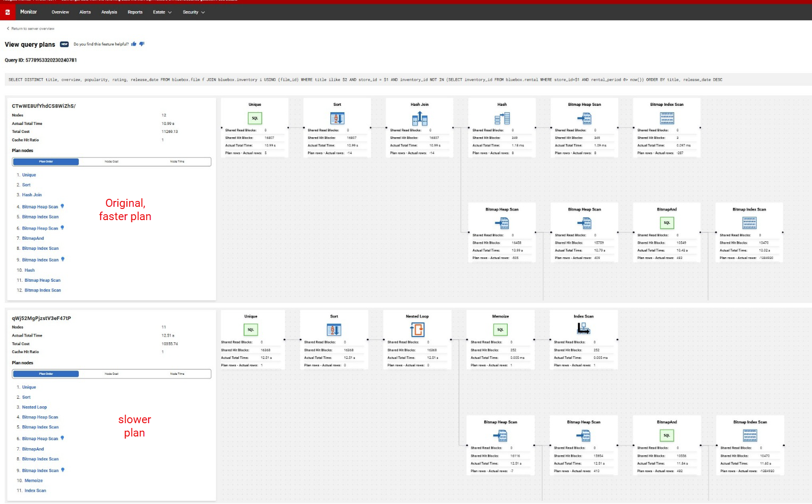Image resolution: width=812 pixels, height=504 pixels.
Task: Click the SQL icon on the BitmapAnd node
Action: point(667,223)
